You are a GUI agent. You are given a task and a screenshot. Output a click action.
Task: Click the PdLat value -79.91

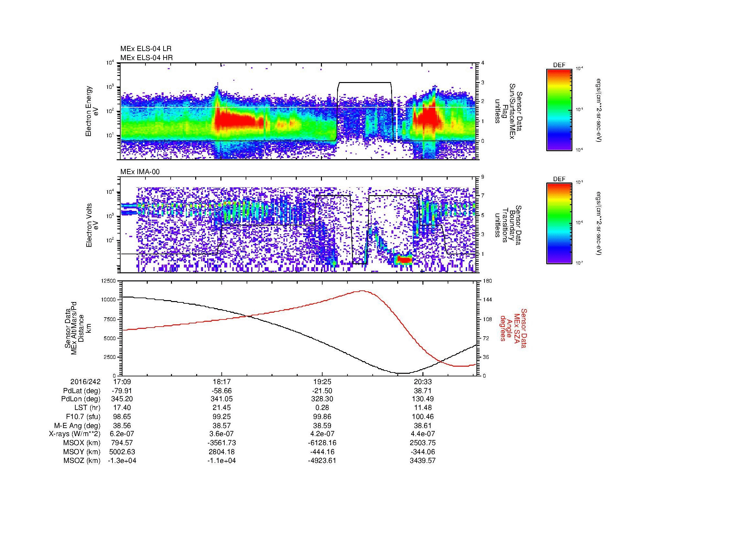(x=122, y=391)
